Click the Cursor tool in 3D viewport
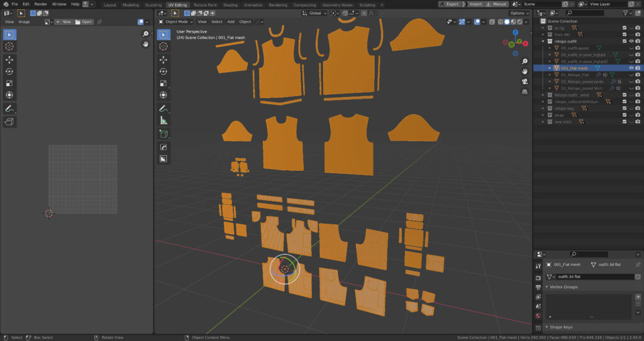 (x=164, y=46)
